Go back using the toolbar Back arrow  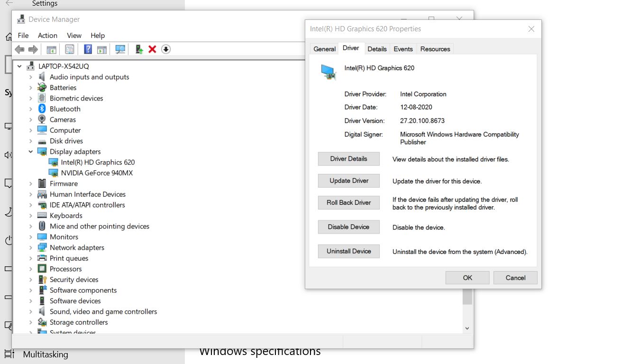click(x=19, y=49)
